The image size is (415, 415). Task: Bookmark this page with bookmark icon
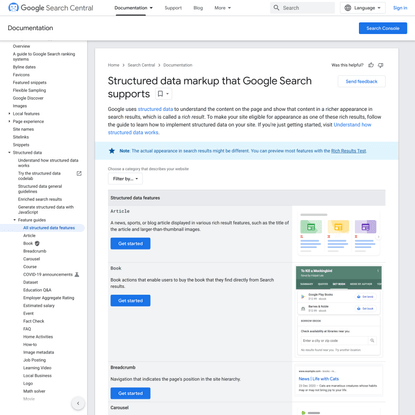(x=160, y=94)
